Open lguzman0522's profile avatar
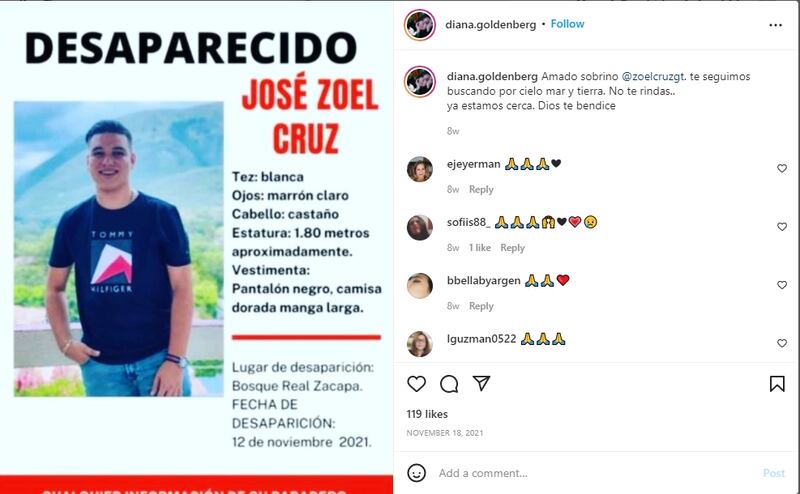The image size is (800, 494). [419, 343]
